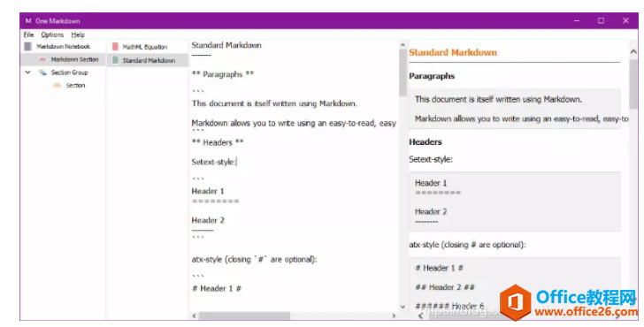Click '## Header 2 ##' in preview code block
This screenshot has height=327, width=644.
coord(445,287)
